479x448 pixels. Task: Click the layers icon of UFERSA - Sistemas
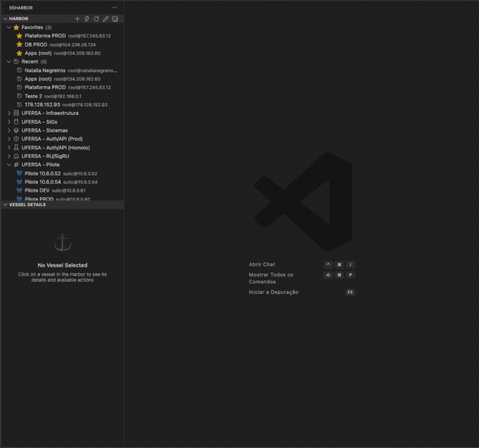tap(17, 130)
